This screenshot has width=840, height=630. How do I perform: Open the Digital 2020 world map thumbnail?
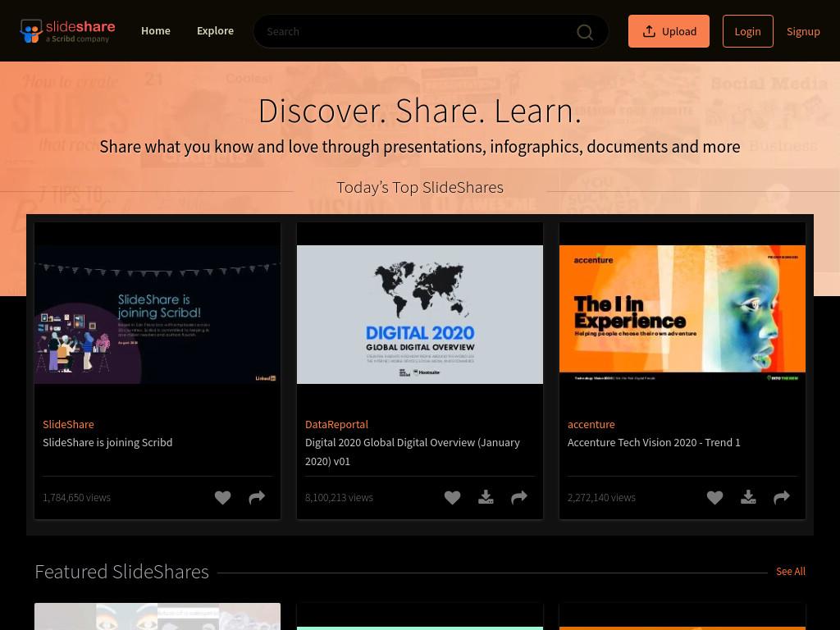click(420, 314)
